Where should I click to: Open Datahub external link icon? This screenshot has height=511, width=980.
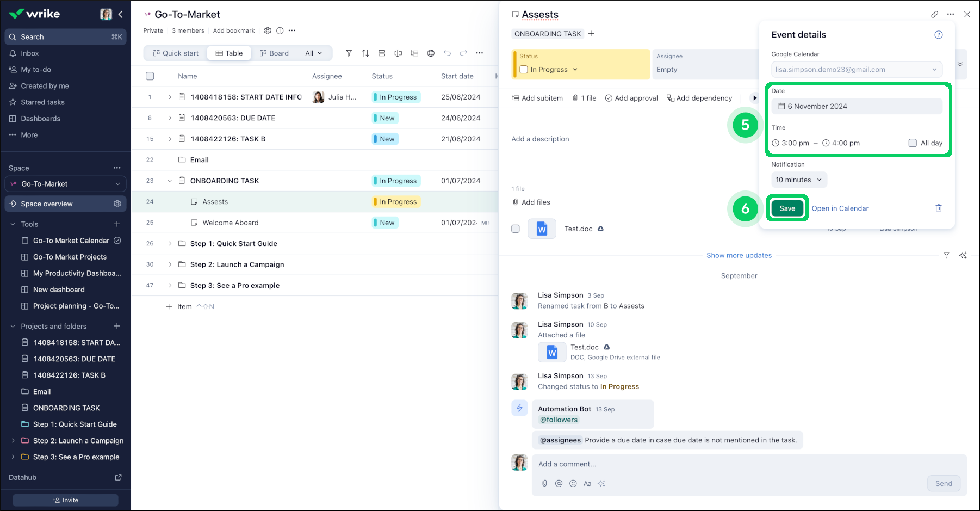pyautogui.click(x=118, y=477)
